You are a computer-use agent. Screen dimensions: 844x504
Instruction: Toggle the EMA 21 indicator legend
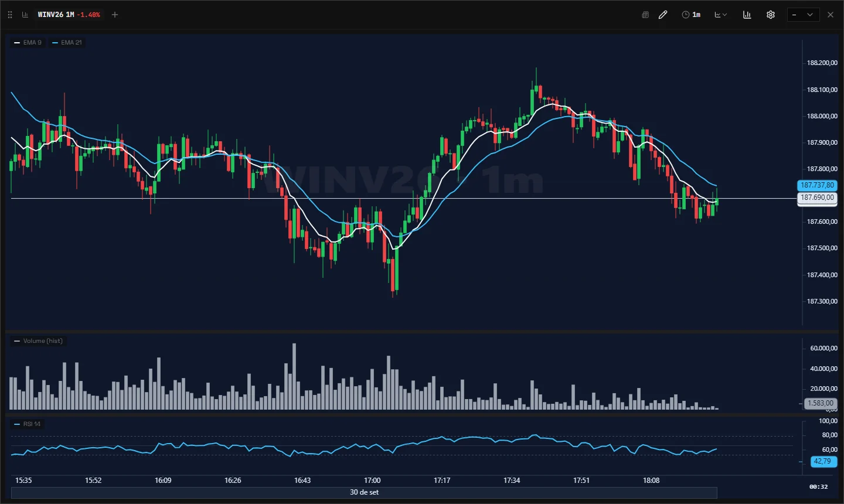coord(67,42)
